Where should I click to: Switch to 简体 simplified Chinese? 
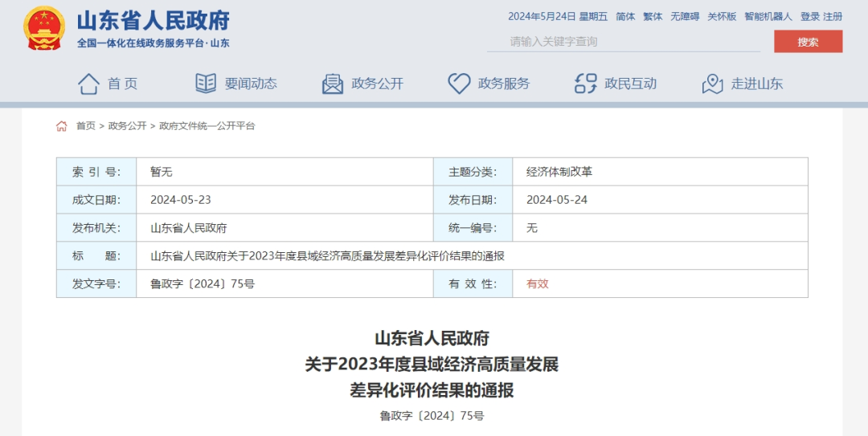point(625,17)
